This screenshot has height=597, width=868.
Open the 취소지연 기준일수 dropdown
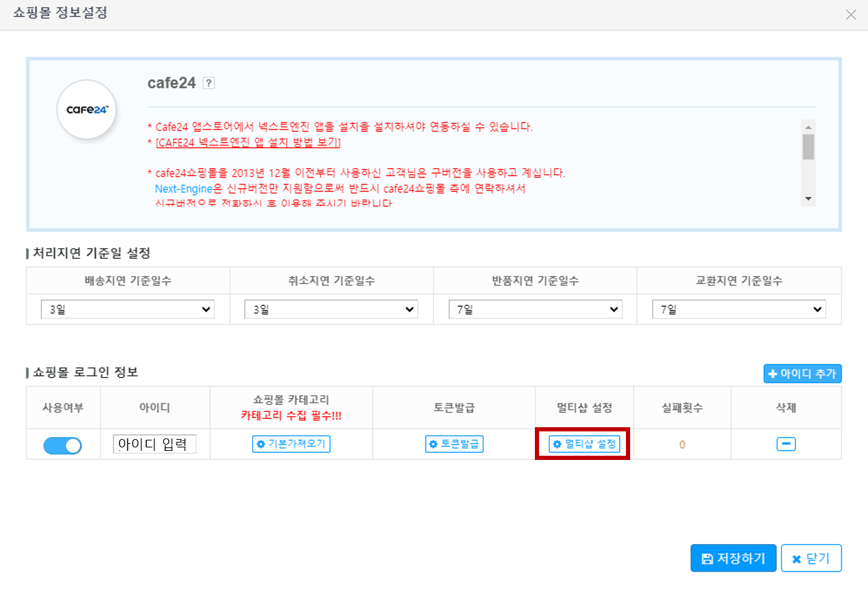332,310
